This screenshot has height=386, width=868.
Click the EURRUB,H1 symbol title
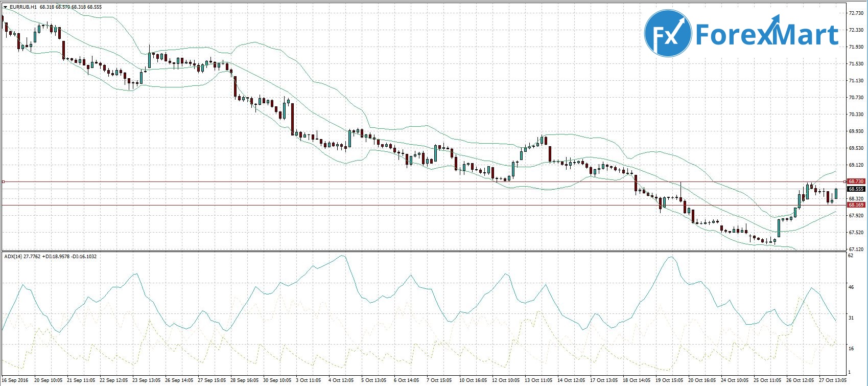pos(22,7)
